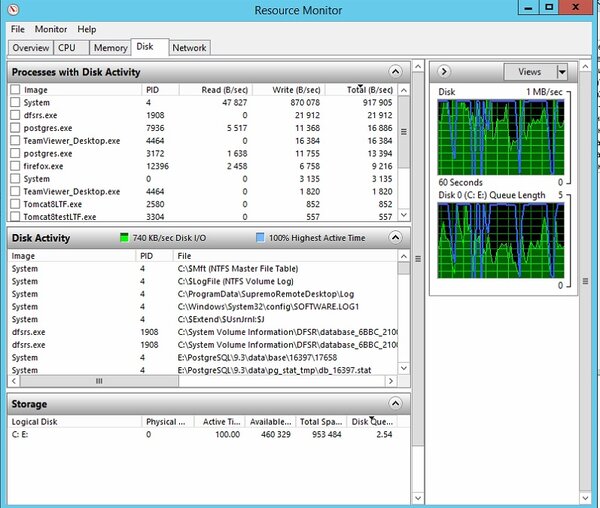Image resolution: width=600 pixels, height=508 pixels.
Task: Click the Resource Monitor app icon in title bar
Action: point(13,9)
